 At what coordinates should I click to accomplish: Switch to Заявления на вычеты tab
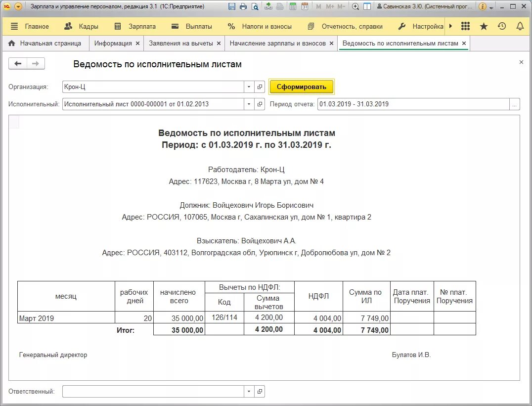coord(181,44)
